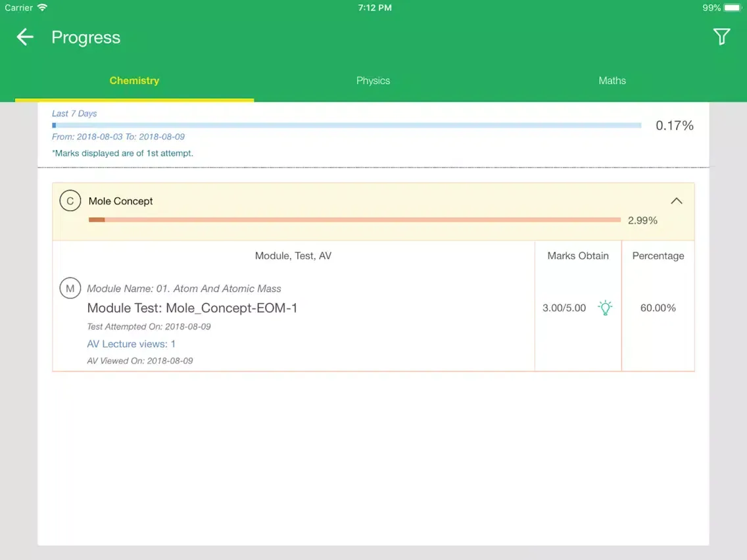
Task: Tap the Wi-Fi icon in the status bar
Action: 43,8
